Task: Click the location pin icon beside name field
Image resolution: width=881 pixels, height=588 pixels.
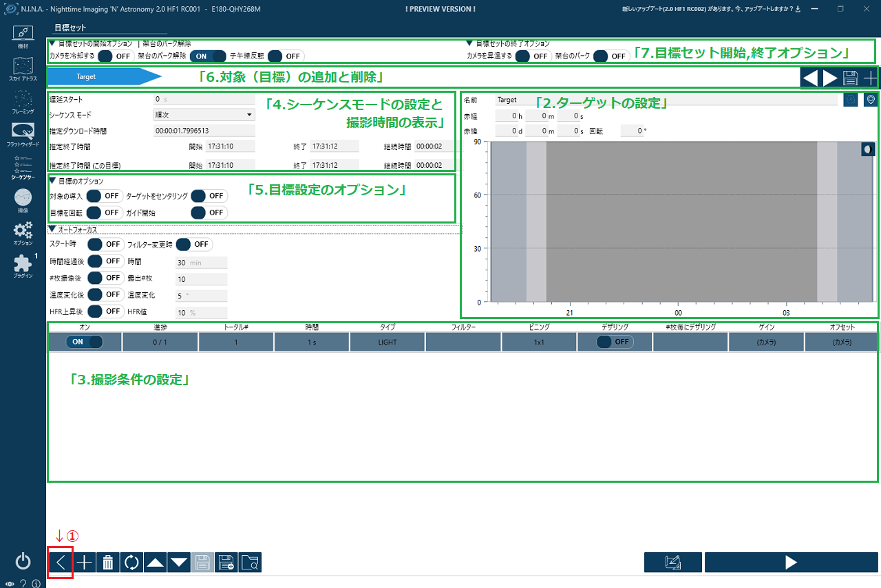Action: (871, 100)
